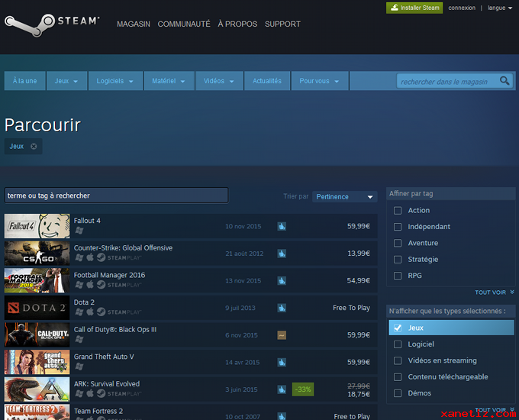The width and height of the screenshot is (519, 420).
Task: Click the Windows icon under Call of Duty: Black Ops III
Action: 79,339
